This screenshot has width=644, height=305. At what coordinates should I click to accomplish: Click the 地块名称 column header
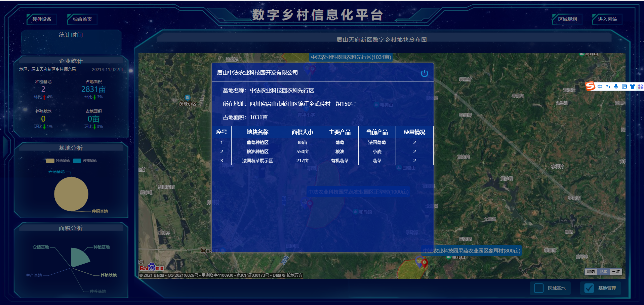[257, 132]
